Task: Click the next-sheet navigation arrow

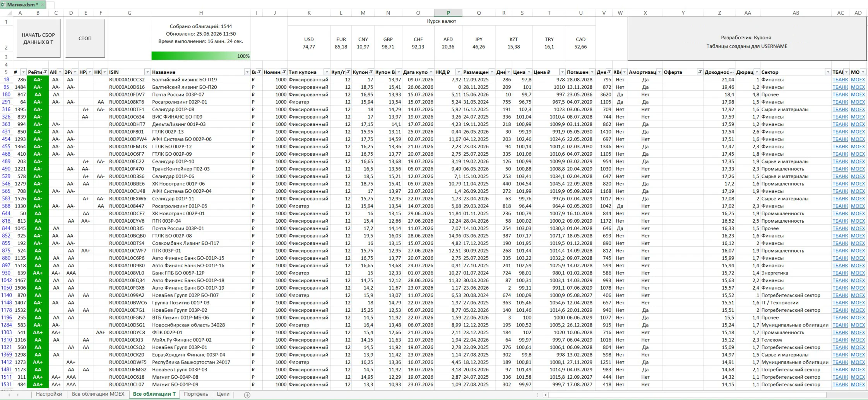Action: pos(17,395)
